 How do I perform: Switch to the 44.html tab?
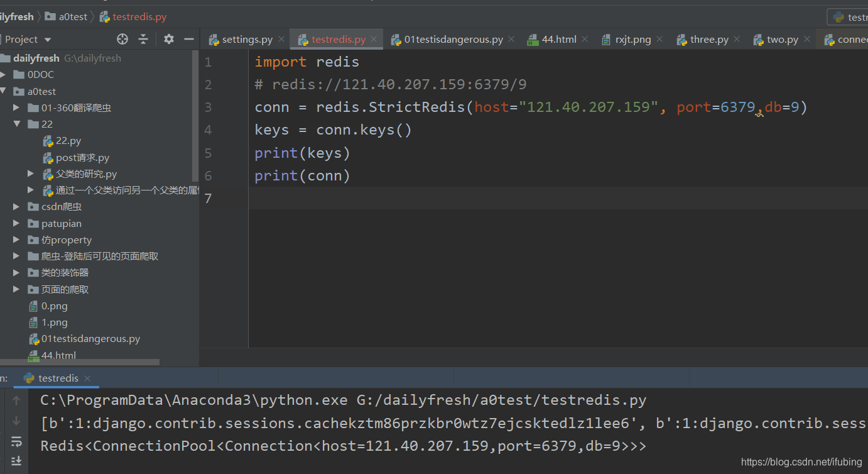(558, 39)
